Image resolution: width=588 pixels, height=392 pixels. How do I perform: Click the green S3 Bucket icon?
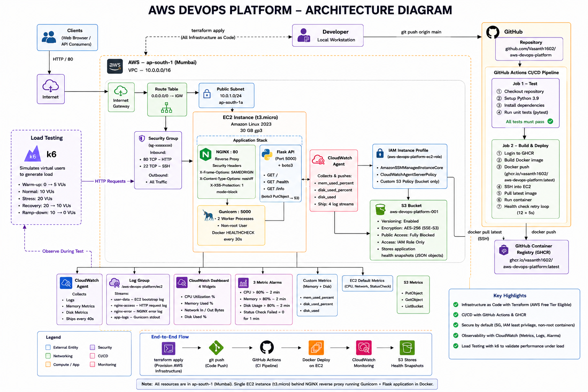[381, 209]
